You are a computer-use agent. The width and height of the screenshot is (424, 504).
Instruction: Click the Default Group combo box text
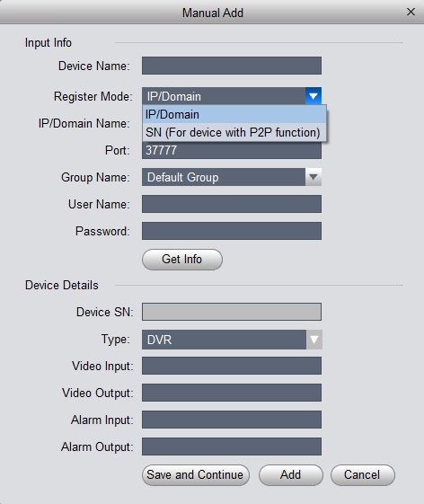183,177
